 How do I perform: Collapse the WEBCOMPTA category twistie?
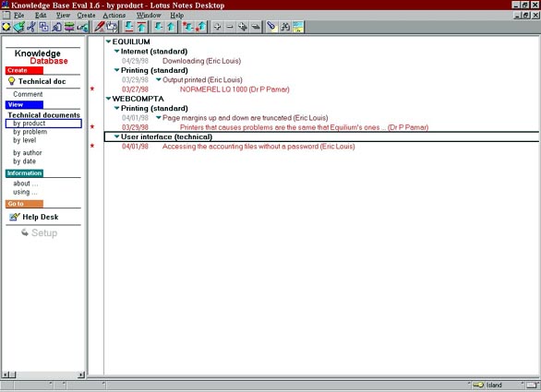pos(108,99)
